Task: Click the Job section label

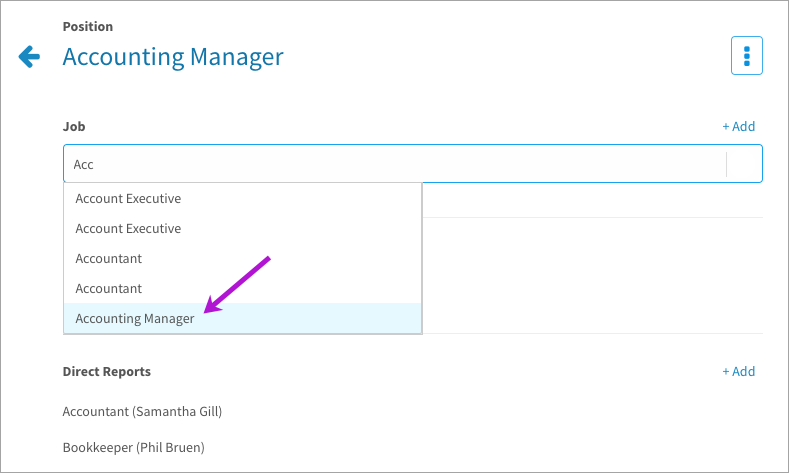Action: (74, 126)
